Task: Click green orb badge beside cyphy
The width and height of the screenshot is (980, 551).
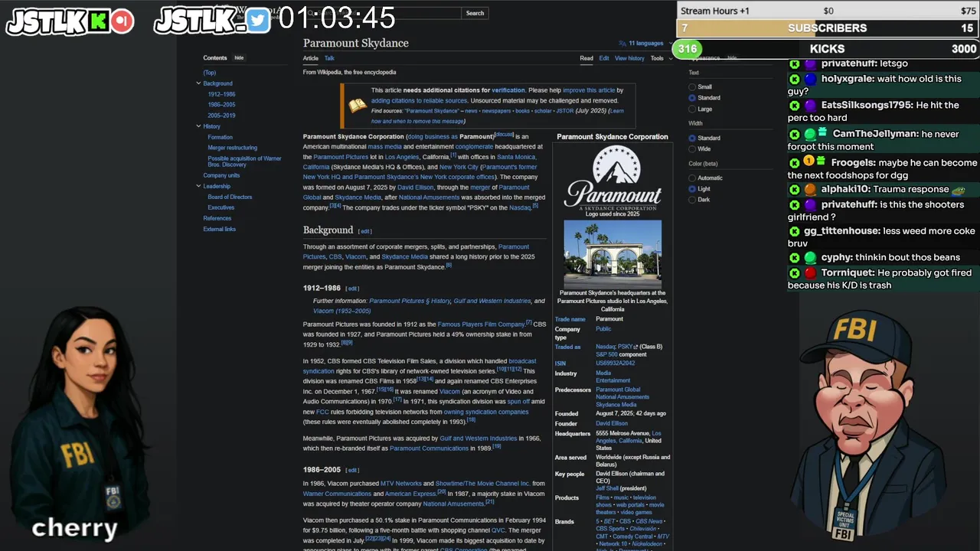Action: click(x=810, y=258)
